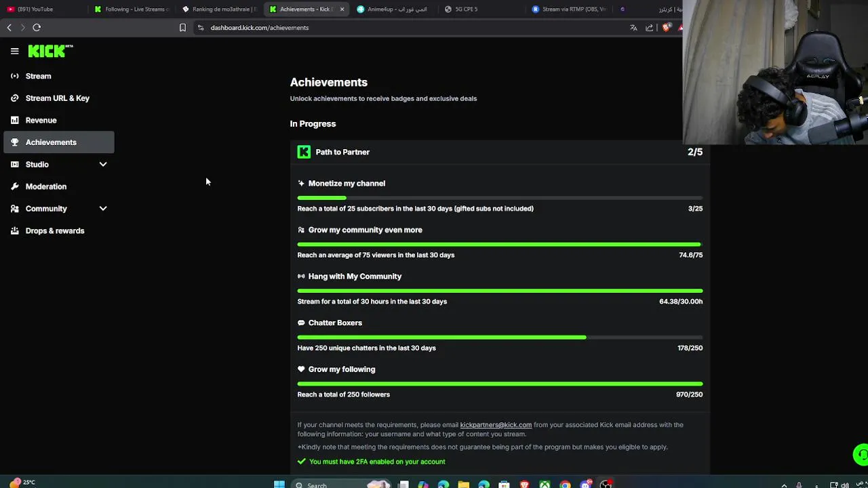The image size is (868, 488).
Task: Click the '74.6/75' viewers value
Action: pos(690,255)
